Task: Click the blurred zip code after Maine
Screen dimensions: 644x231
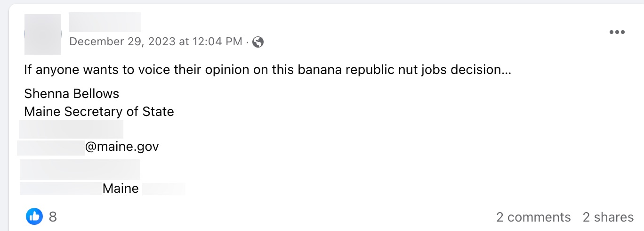Action: 163,189
